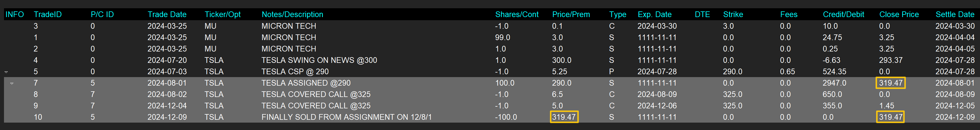Select the TESLA SWING ON NEWS @300 cell
Viewport: 980px width, 130px height.
pyautogui.click(x=319, y=60)
